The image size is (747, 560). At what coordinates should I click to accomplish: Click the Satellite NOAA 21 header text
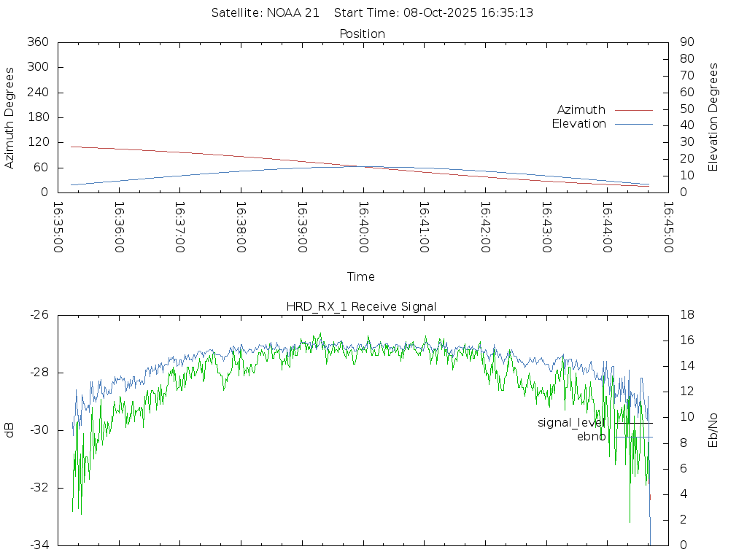(266, 13)
